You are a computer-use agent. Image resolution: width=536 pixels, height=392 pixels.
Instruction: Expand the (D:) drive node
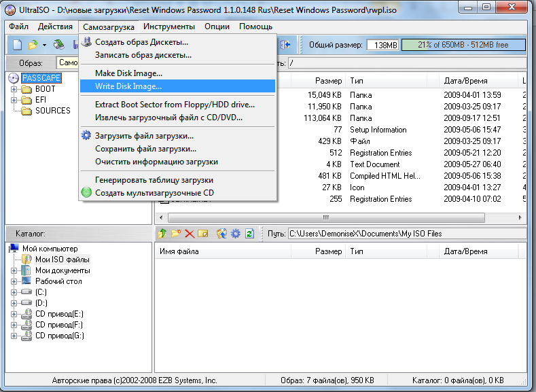coord(14,303)
